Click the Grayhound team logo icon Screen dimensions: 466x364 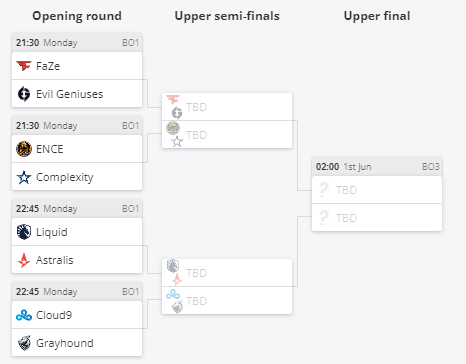click(x=24, y=343)
